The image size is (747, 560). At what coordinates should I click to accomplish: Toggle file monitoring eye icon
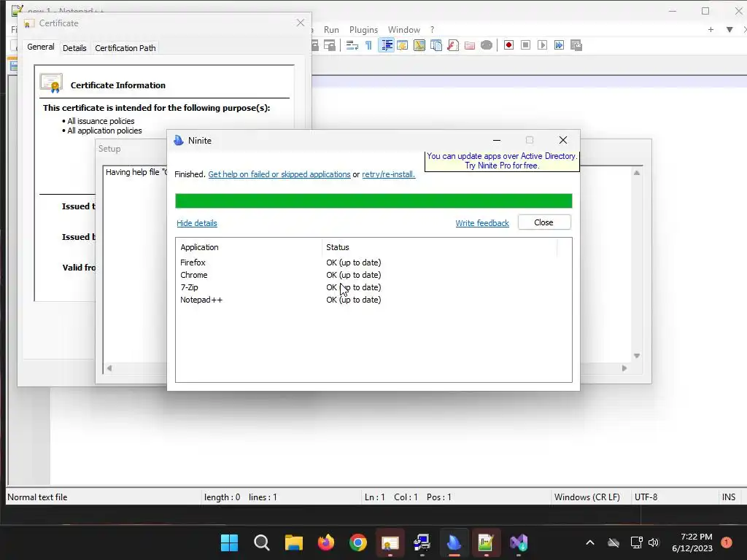[487, 45]
